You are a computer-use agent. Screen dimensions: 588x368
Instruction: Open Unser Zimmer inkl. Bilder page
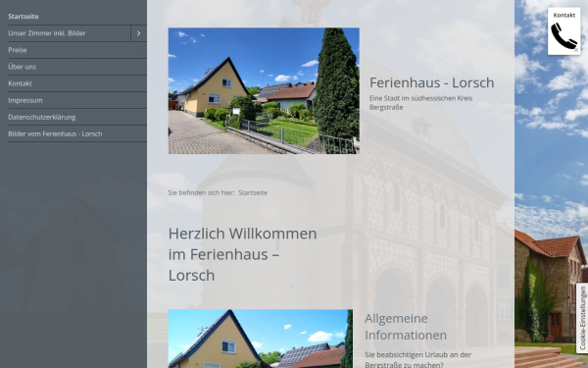pyautogui.click(x=69, y=33)
